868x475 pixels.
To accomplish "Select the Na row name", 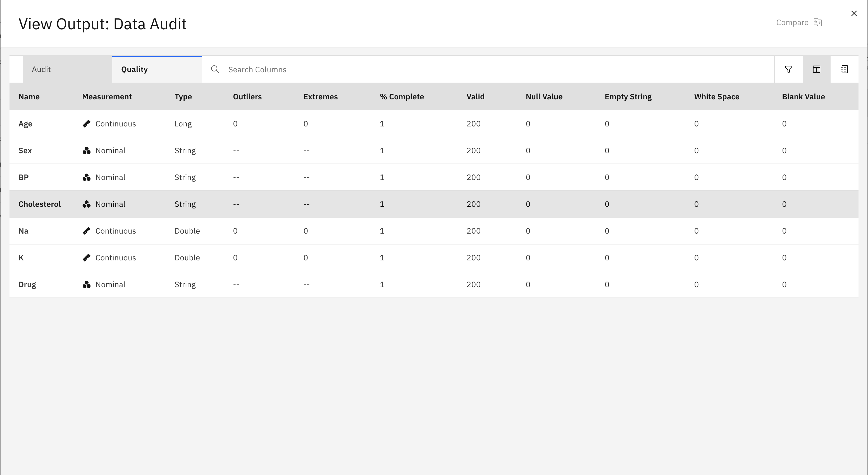I will 23,231.
